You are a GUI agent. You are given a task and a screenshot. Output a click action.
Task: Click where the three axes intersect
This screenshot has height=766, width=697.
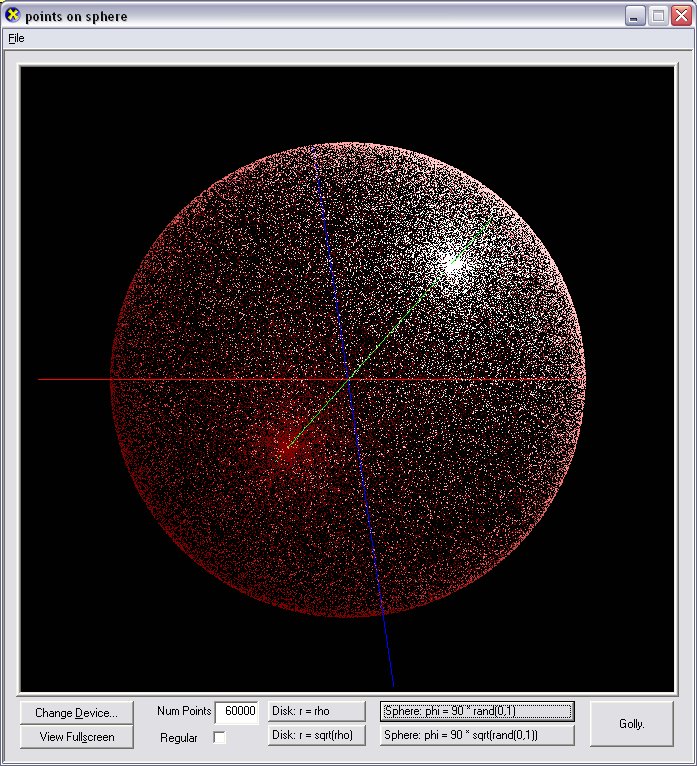348,380
